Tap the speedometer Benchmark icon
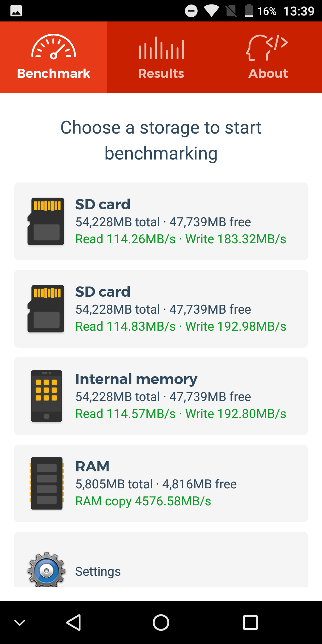Image resolution: width=322 pixels, height=644 pixels. pos(54,47)
